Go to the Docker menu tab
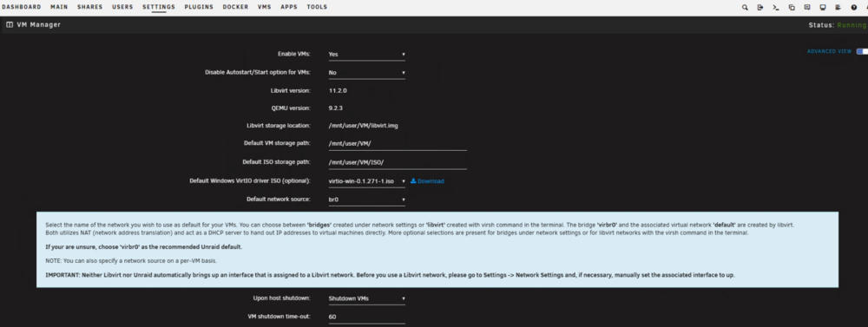The image size is (868, 327). [235, 7]
